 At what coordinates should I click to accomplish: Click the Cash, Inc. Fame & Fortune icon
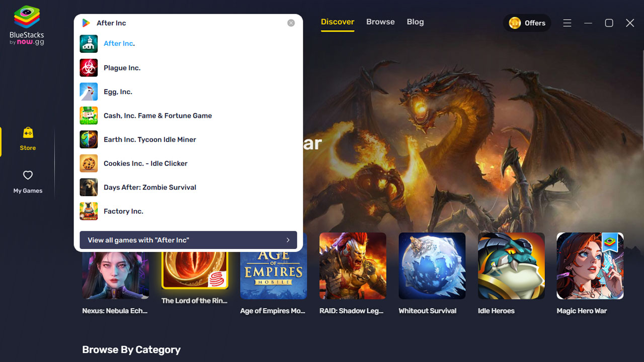pyautogui.click(x=89, y=115)
